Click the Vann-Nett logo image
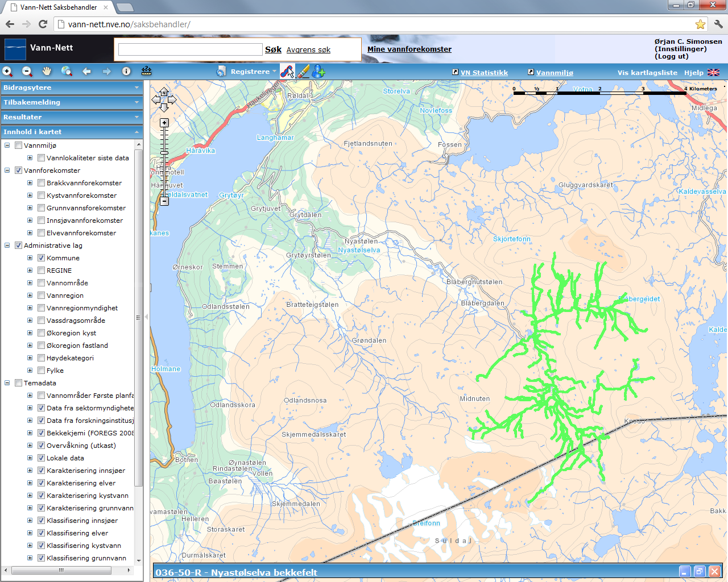 coord(15,49)
